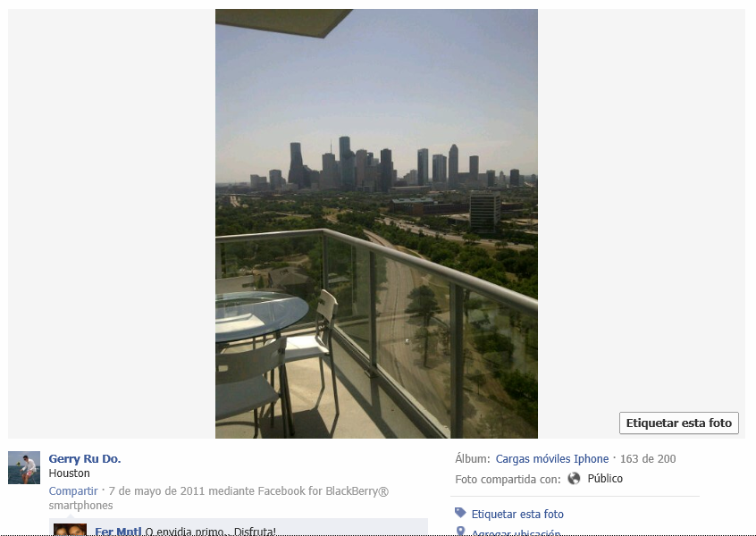
Task: Click the Foto compartida con label
Action: [508, 479]
